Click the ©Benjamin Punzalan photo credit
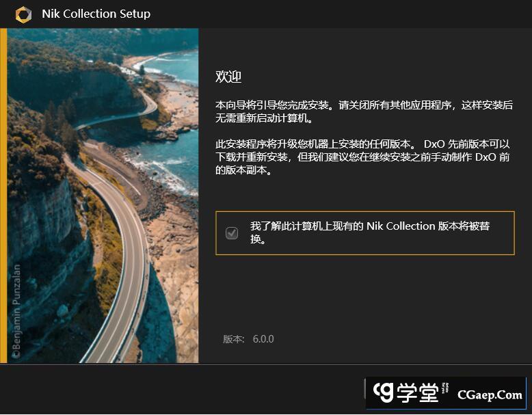 (x=16, y=311)
